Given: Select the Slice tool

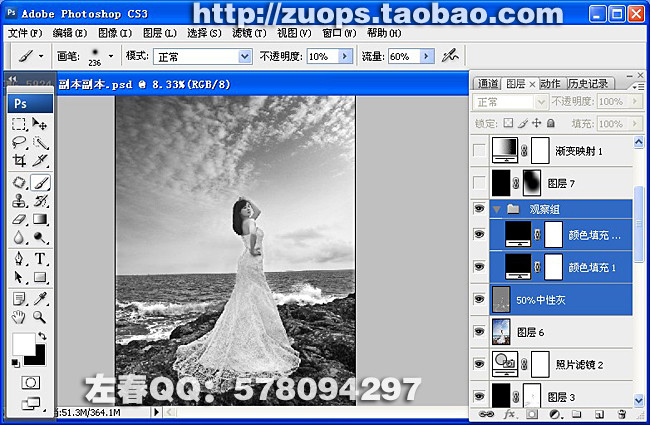Looking at the screenshot, I should tap(40, 160).
